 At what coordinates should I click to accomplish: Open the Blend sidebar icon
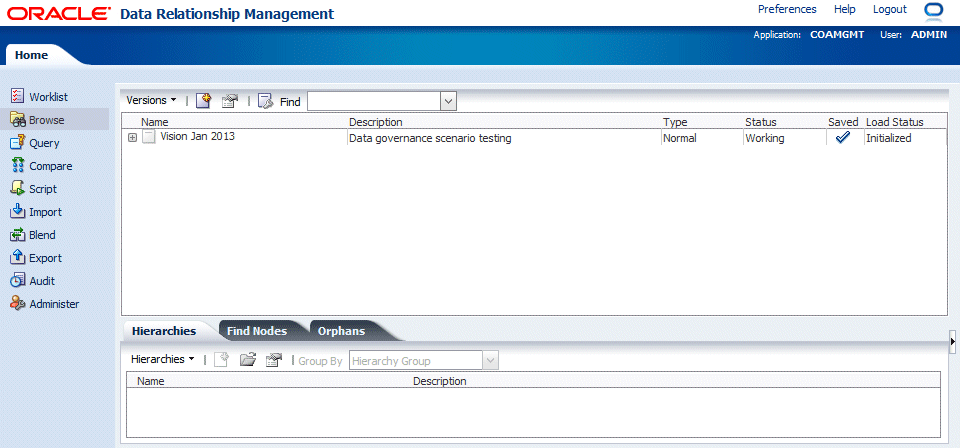pos(18,235)
